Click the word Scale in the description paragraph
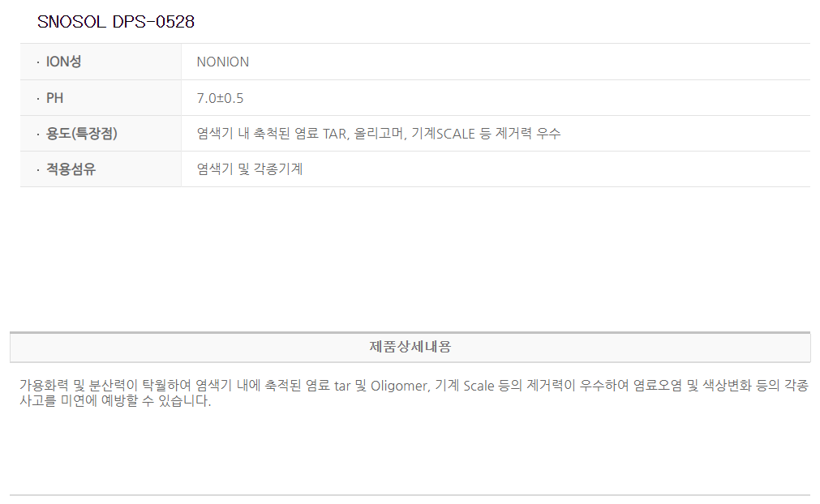This screenshot has height=504, width=820. [x=479, y=386]
